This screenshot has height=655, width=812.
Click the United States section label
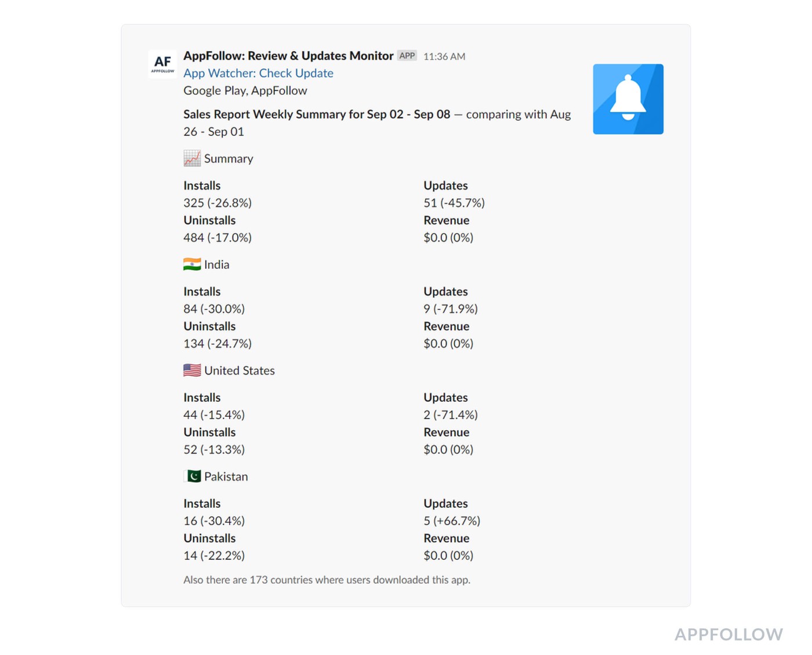239,371
